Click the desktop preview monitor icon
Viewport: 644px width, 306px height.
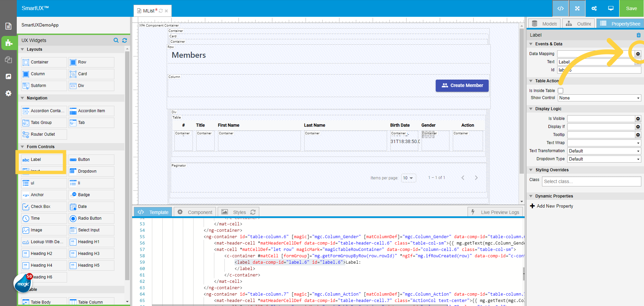(610, 8)
